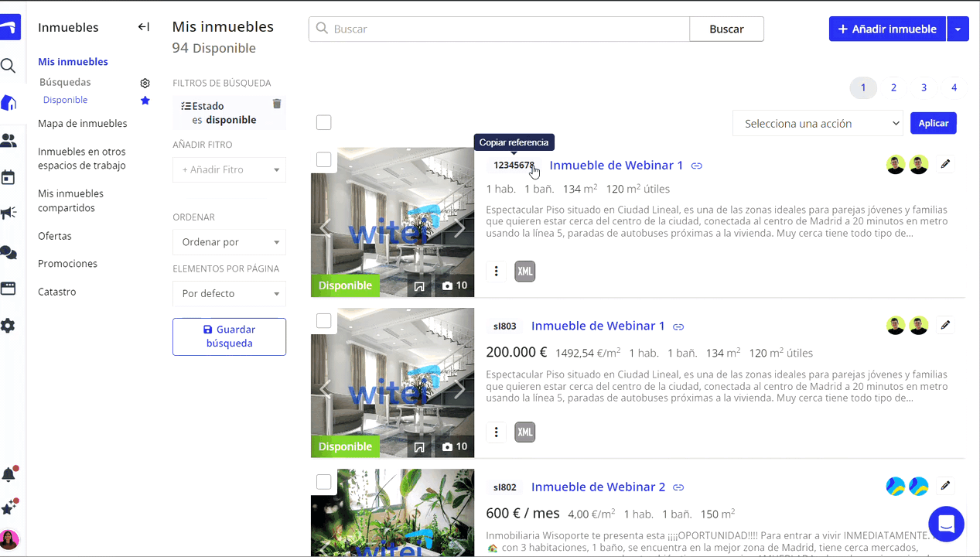Focus the Buscar search input field
The width and height of the screenshot is (980, 557).
pyautogui.click(x=499, y=29)
